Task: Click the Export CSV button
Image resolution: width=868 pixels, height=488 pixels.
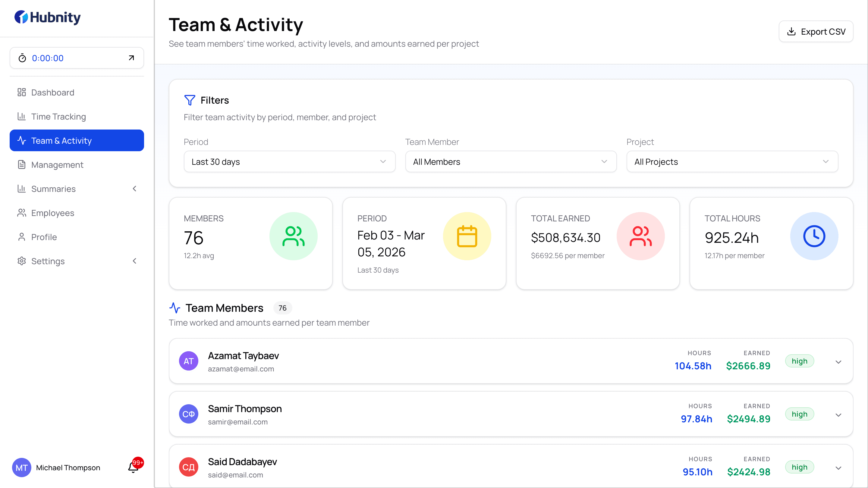Action: pos(816,31)
